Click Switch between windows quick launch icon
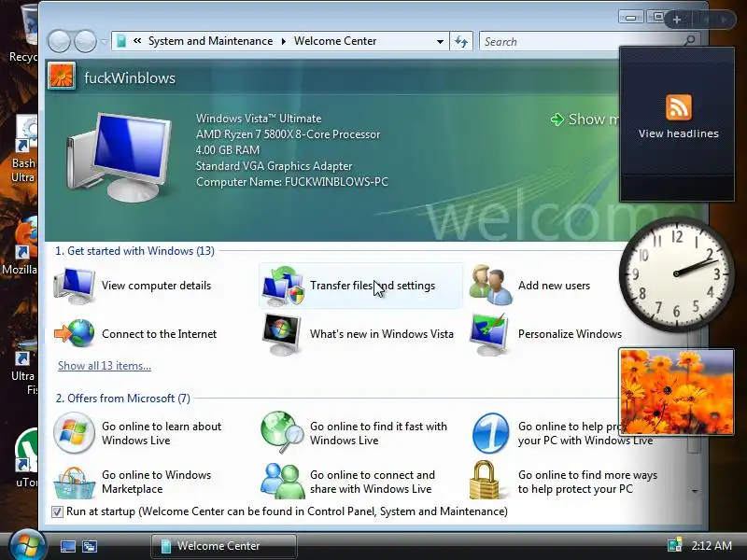 [x=89, y=546]
